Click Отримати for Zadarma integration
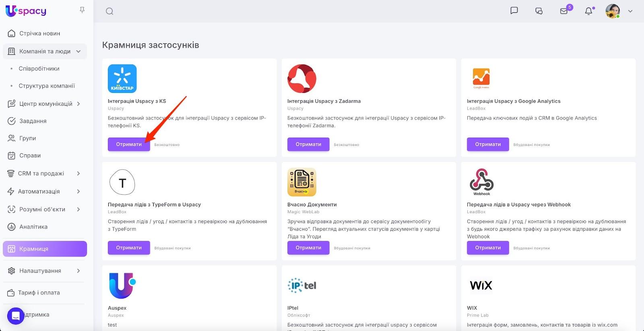 pos(308,144)
